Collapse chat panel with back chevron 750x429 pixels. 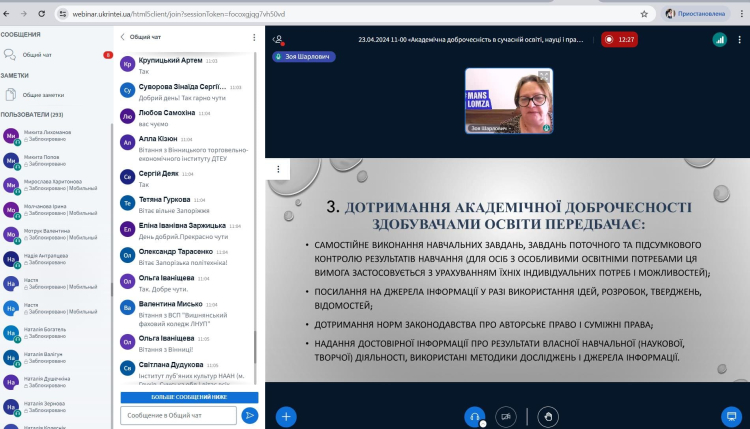(x=123, y=37)
